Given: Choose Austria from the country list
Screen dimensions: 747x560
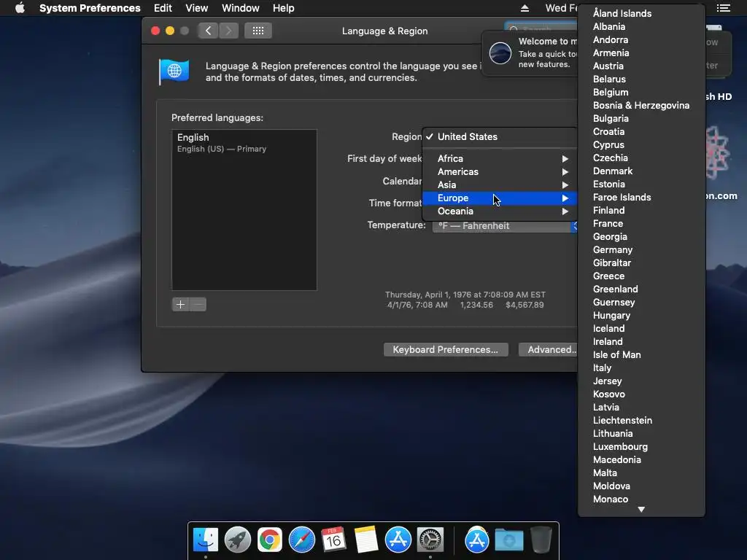Looking at the screenshot, I should pyautogui.click(x=641, y=66).
